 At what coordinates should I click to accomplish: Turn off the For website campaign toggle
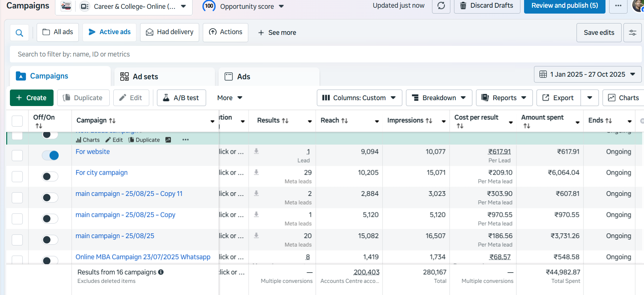pyautogui.click(x=50, y=156)
